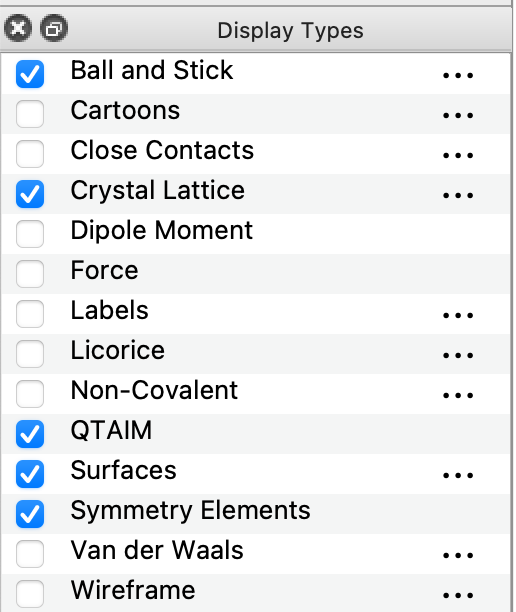This screenshot has width=516, height=612.
Task: Uncheck the Symmetry Elements checkbox
Action: coord(30,514)
